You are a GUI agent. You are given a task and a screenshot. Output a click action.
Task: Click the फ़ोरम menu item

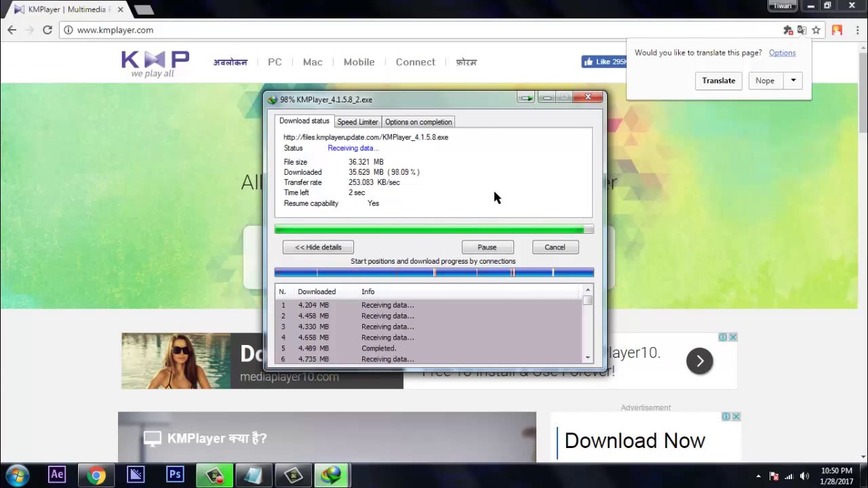point(467,62)
